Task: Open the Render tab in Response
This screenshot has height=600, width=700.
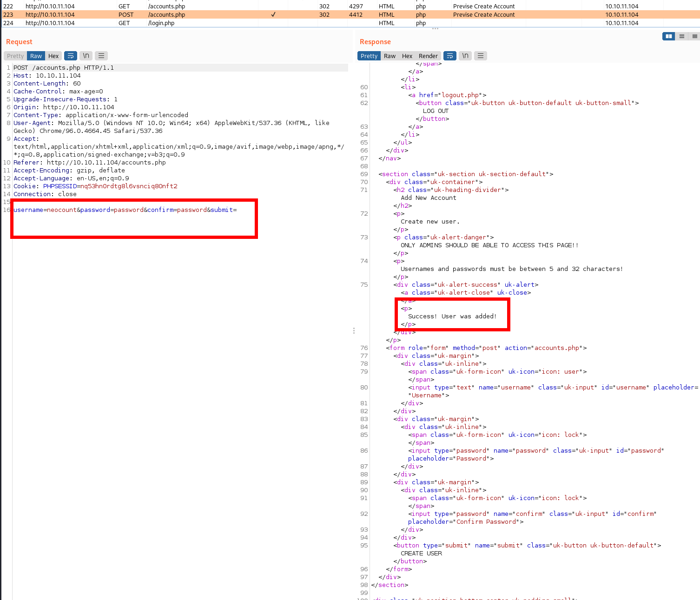Action: [428, 56]
